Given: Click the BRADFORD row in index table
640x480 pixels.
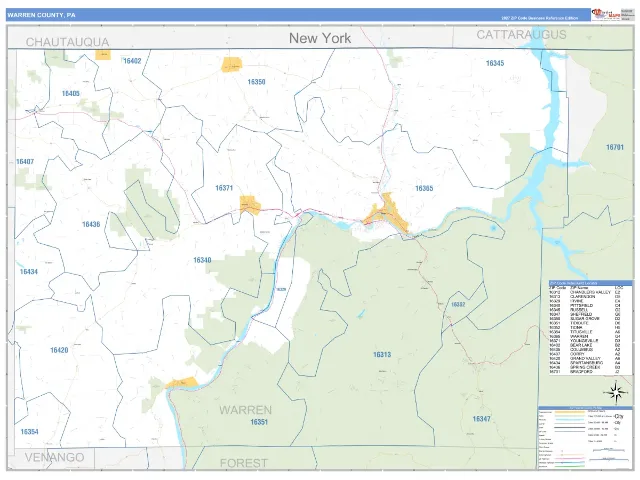Looking at the screenshot, I should [586, 372].
